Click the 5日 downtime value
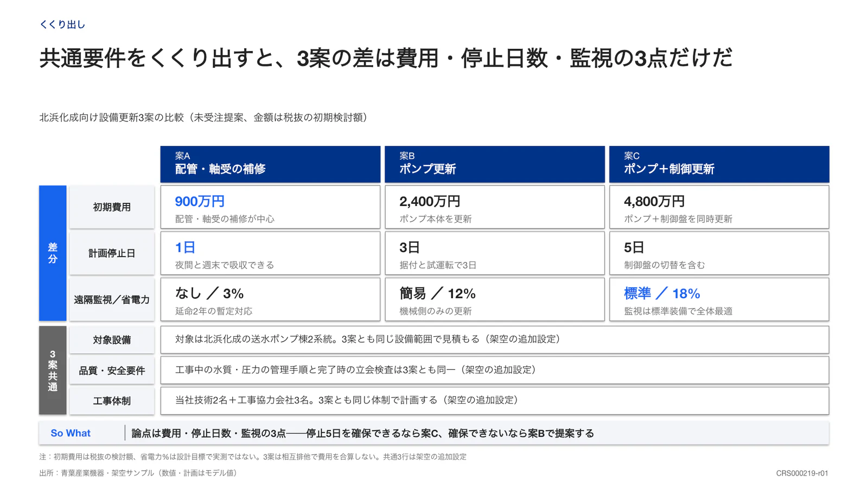 tap(634, 247)
